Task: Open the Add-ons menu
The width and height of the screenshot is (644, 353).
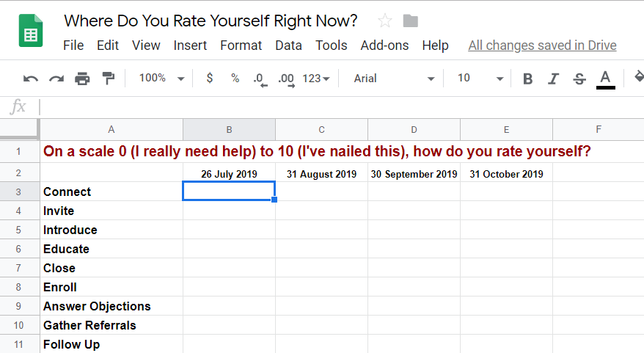Action: tap(384, 46)
